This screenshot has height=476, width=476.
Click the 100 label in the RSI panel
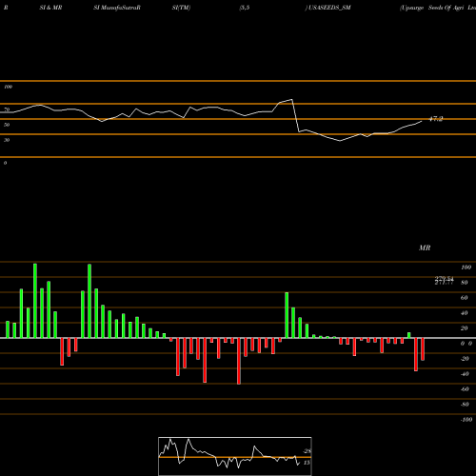(x=8, y=87)
